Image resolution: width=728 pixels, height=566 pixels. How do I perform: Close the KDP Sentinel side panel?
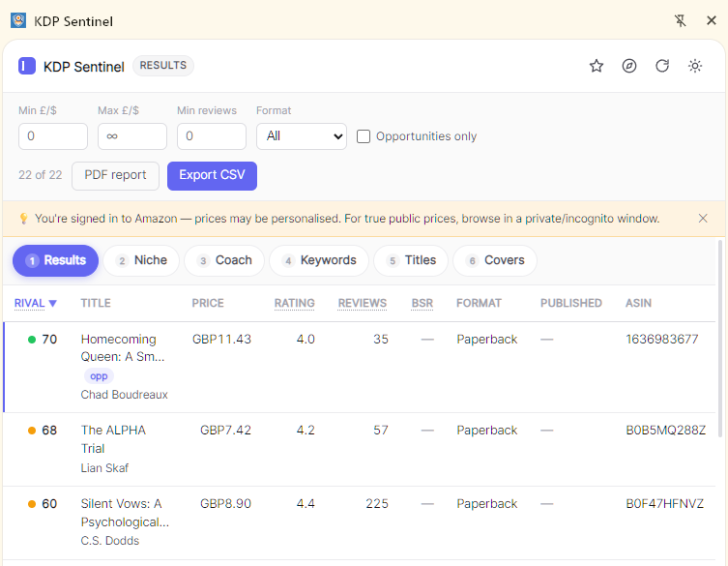pos(712,20)
